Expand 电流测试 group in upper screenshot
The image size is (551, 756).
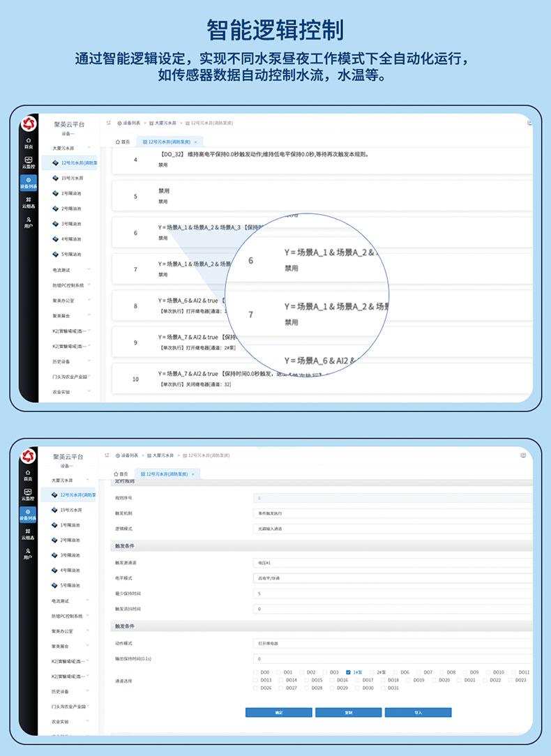coord(89,269)
